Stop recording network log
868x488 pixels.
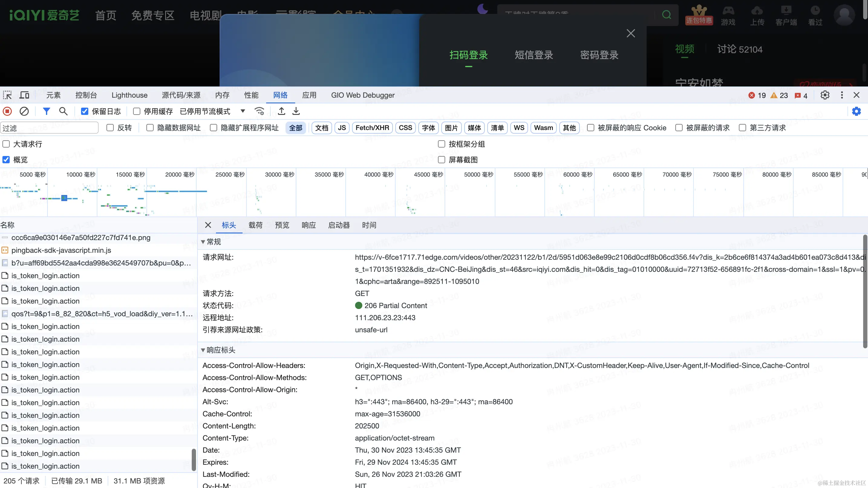pos(8,111)
